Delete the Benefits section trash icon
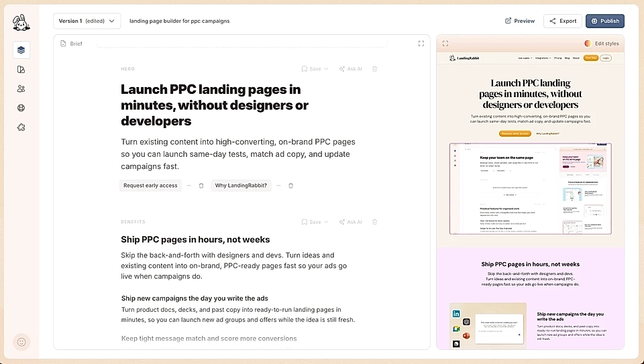This screenshot has height=364, width=644. click(x=374, y=222)
